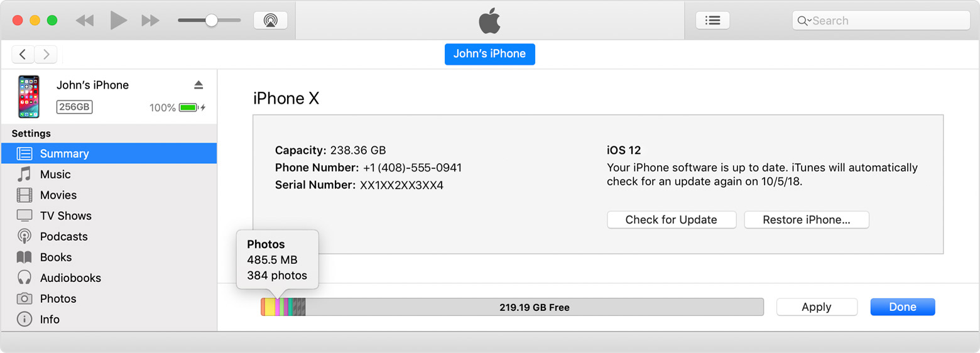This screenshot has width=980, height=353.
Task: Select the John's iPhone tab button
Action: pos(490,54)
